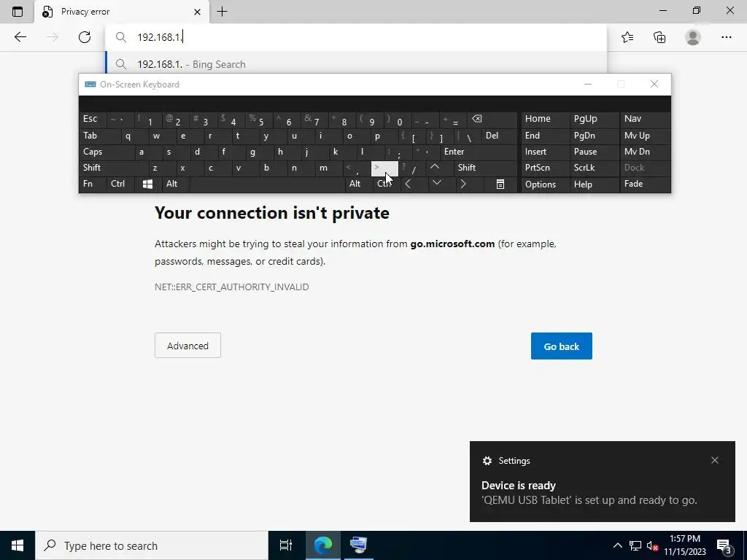747x560 pixels.
Task: Expand Advanced details on privacy error
Action: click(x=187, y=346)
